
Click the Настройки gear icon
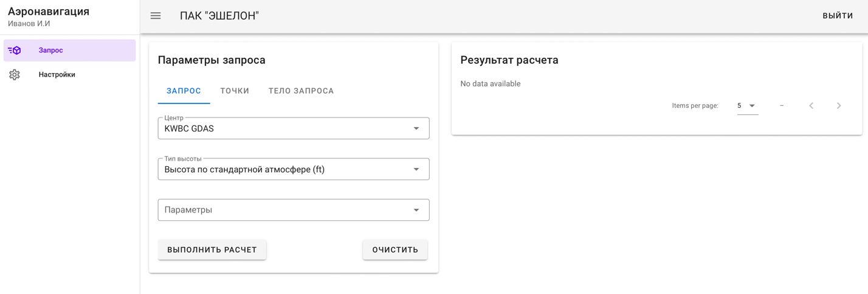[x=15, y=74]
